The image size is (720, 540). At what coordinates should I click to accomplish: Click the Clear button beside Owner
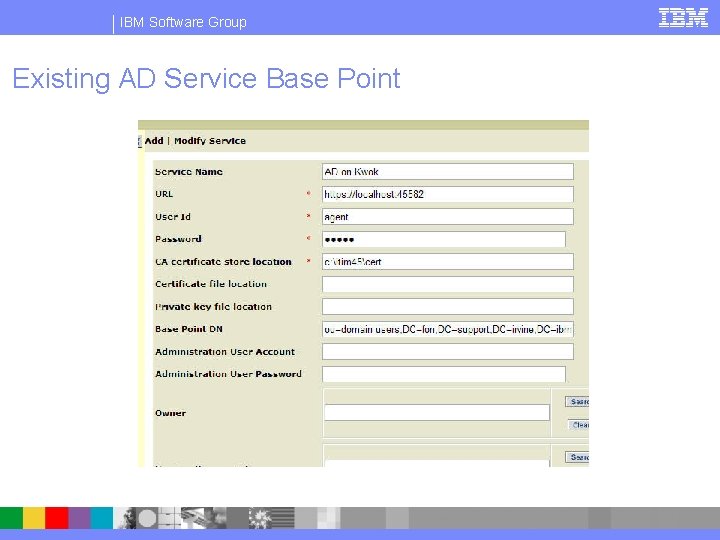tap(579, 425)
